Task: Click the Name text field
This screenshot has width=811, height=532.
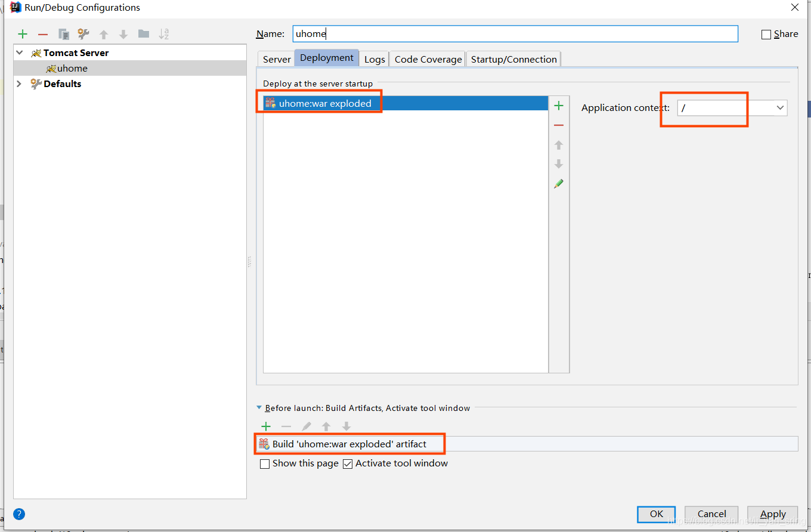Action: (x=515, y=34)
